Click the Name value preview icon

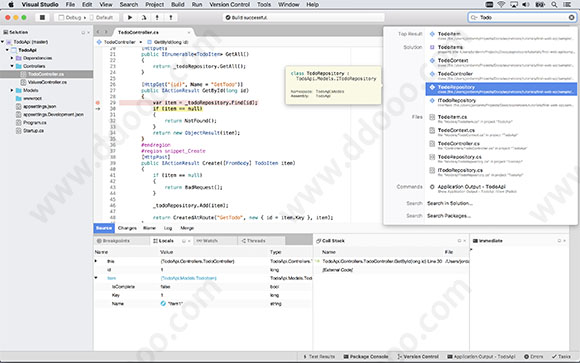coord(163,303)
